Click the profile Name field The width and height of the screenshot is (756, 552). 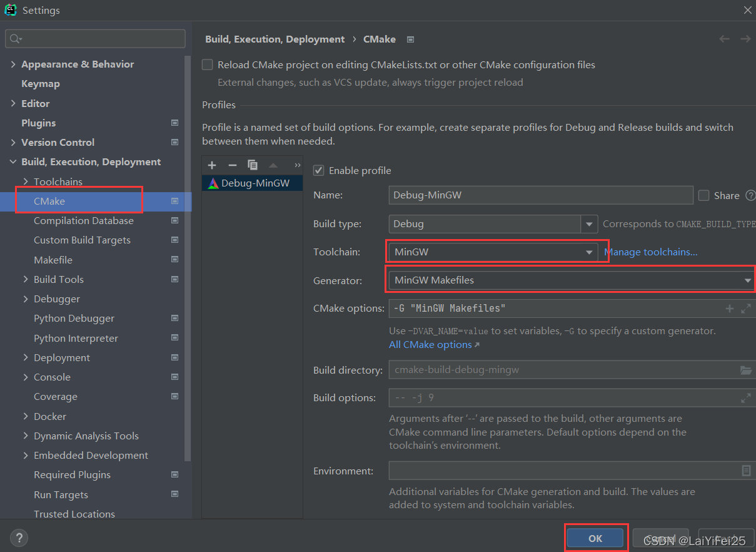pos(541,195)
